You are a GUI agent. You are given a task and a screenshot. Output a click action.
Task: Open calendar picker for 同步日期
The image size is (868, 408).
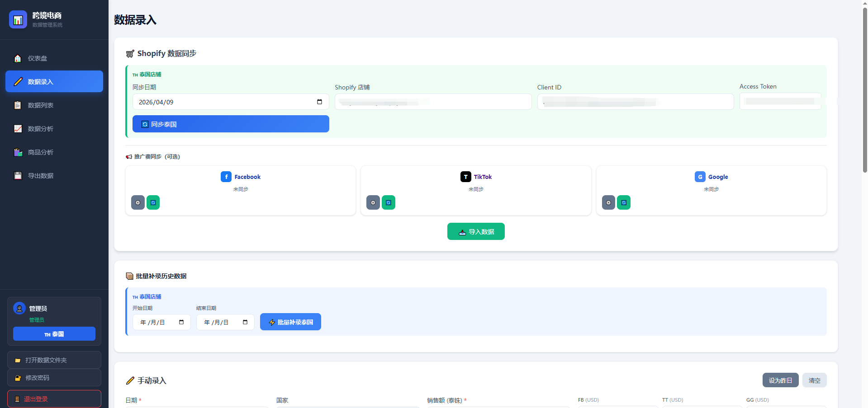click(x=319, y=102)
